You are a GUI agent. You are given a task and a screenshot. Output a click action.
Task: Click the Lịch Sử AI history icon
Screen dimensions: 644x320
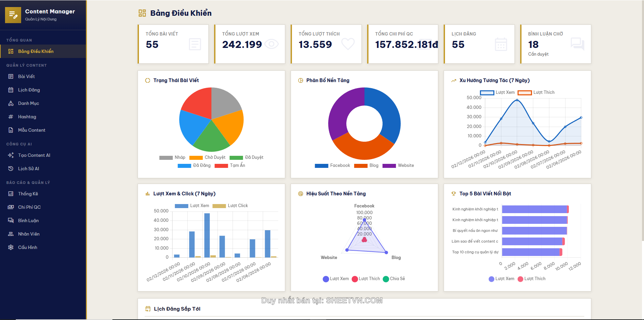click(x=11, y=169)
